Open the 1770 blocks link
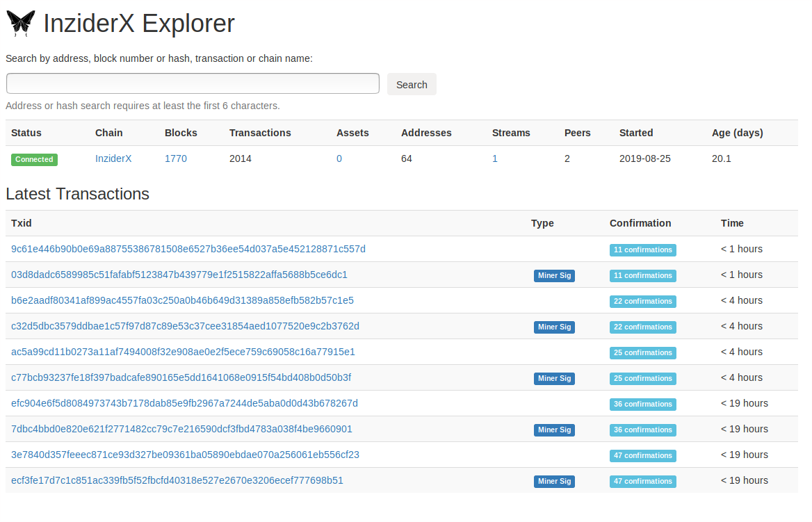Screen dimensions: 812x522 pyautogui.click(x=176, y=159)
